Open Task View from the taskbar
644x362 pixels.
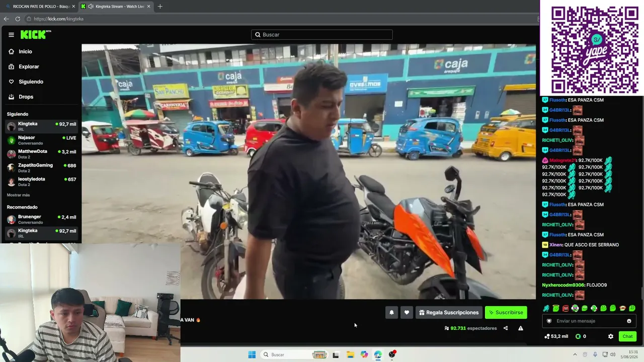click(336, 354)
